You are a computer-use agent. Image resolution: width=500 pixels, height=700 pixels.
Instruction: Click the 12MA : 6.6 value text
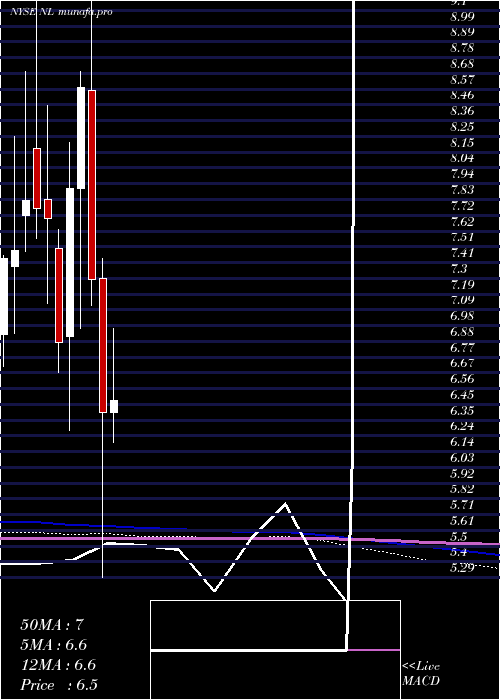pos(58,665)
